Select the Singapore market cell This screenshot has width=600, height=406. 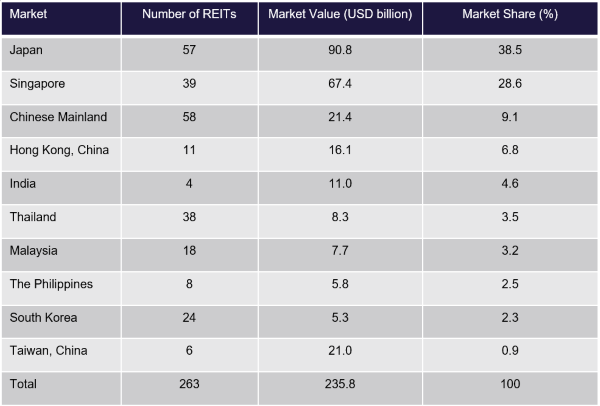(34, 84)
